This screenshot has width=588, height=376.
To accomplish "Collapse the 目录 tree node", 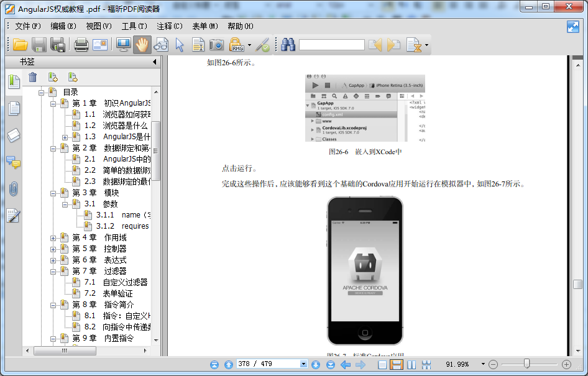I will pyautogui.click(x=41, y=93).
